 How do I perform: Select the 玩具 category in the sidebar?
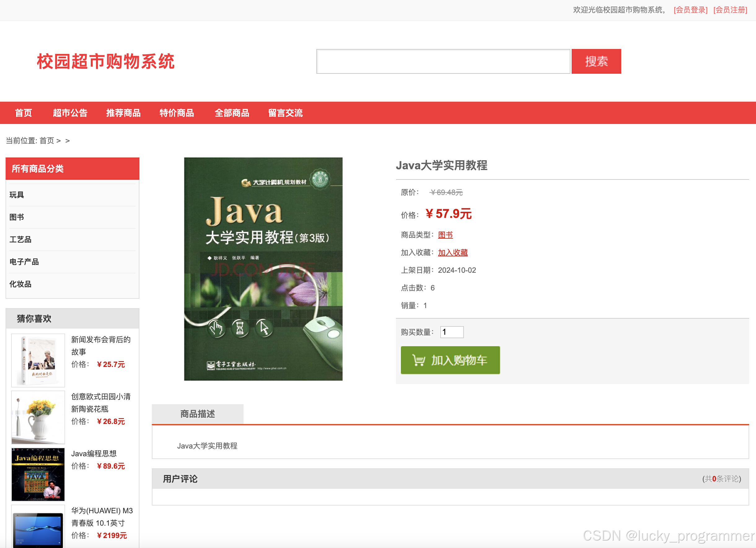17,195
